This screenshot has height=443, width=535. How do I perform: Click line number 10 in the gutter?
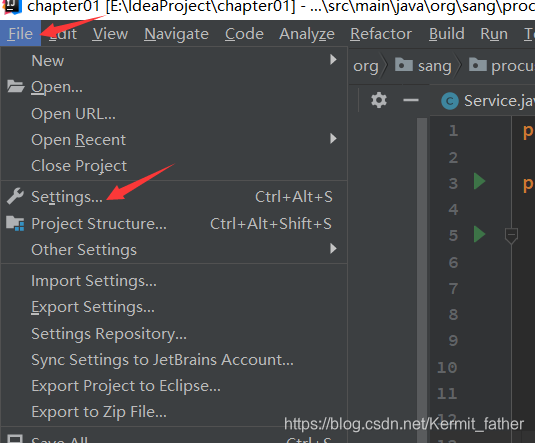pyautogui.click(x=447, y=368)
